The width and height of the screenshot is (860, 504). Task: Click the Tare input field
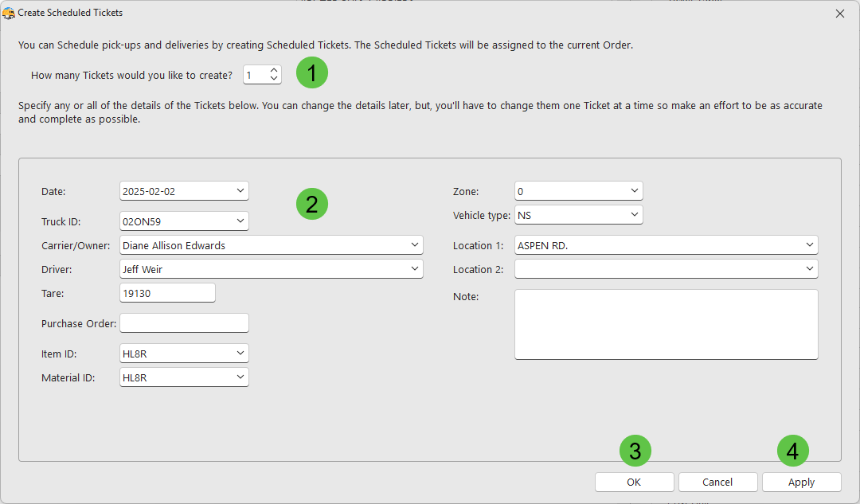[167, 293]
